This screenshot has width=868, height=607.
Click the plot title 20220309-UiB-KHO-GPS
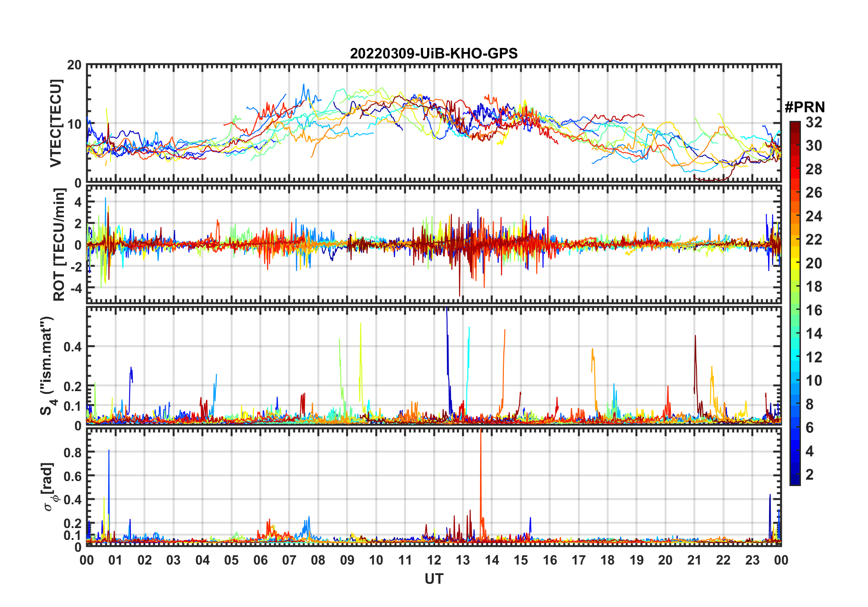coord(434,53)
